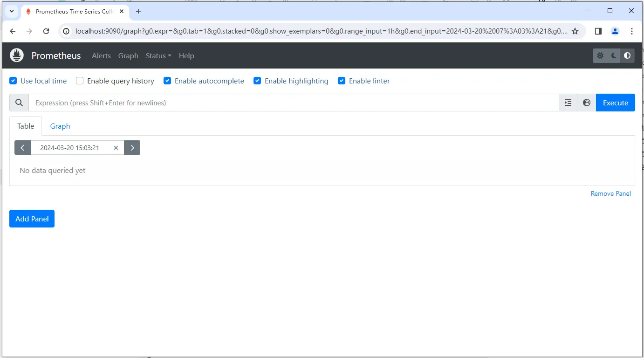The image size is (644, 358).
Task: Expand the Status dropdown menu
Action: tap(158, 56)
